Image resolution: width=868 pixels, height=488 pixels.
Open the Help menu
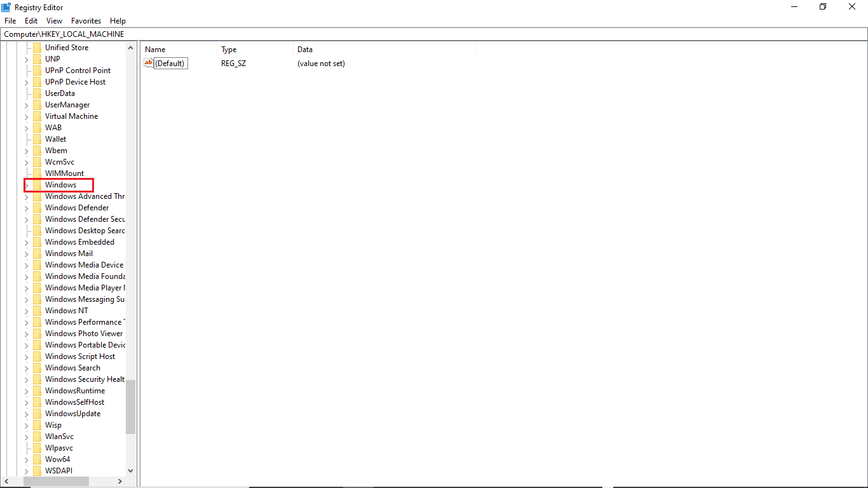[x=118, y=21]
